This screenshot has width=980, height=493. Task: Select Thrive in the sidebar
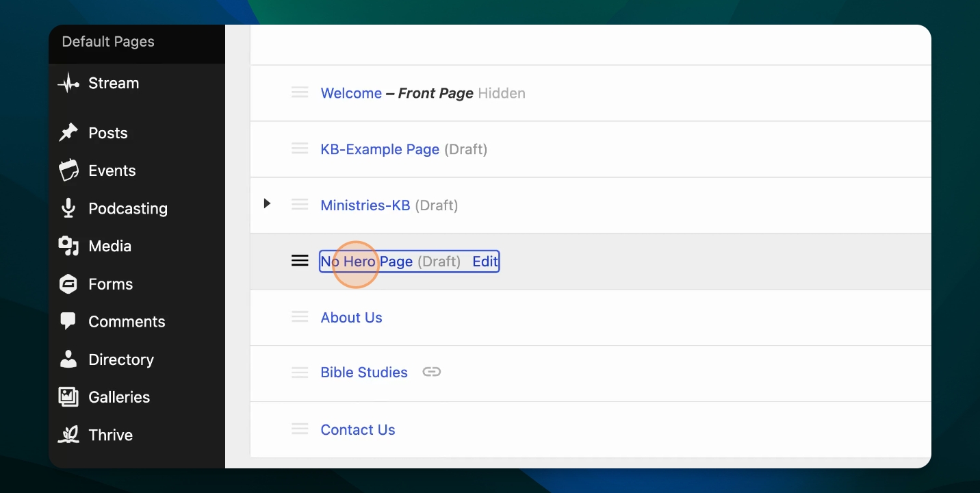click(111, 435)
